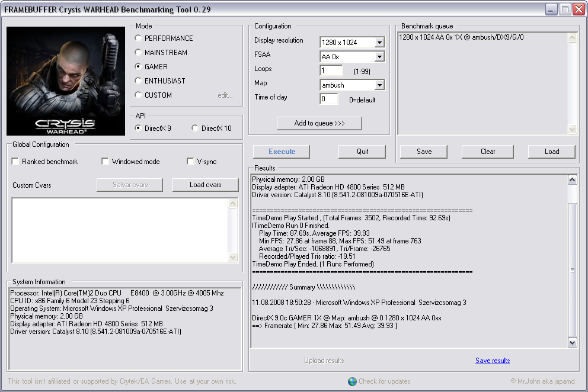This screenshot has height=392, width=588.
Task: Click Benchmark queue scrollbar down arrow
Action: click(x=572, y=129)
